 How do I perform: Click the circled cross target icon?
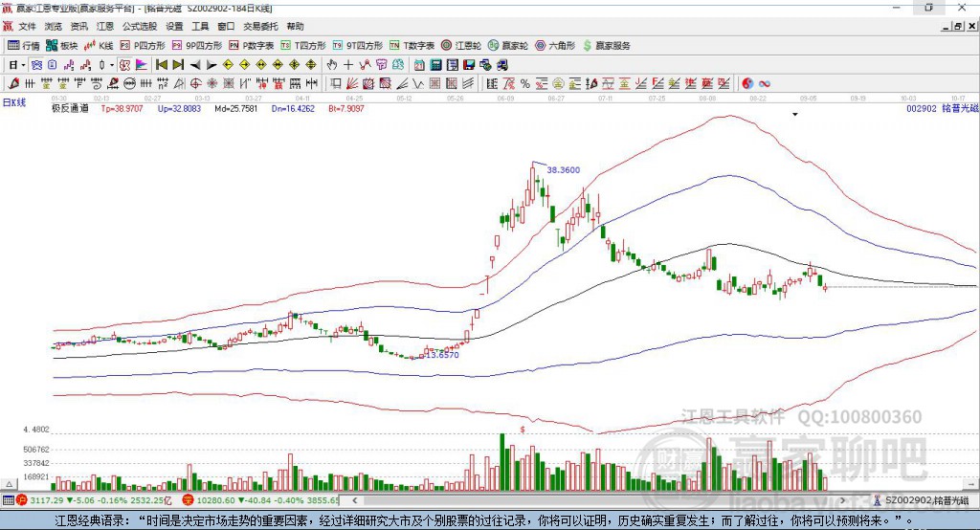click(x=195, y=83)
